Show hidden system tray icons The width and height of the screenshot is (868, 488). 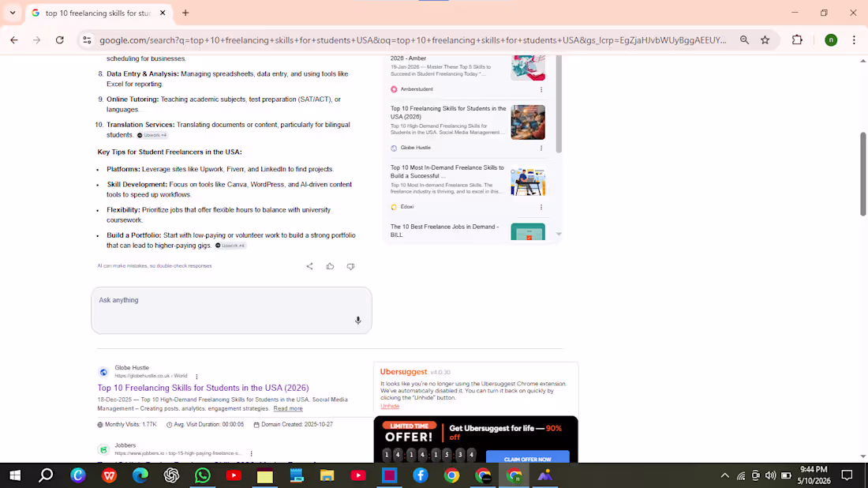click(724, 475)
